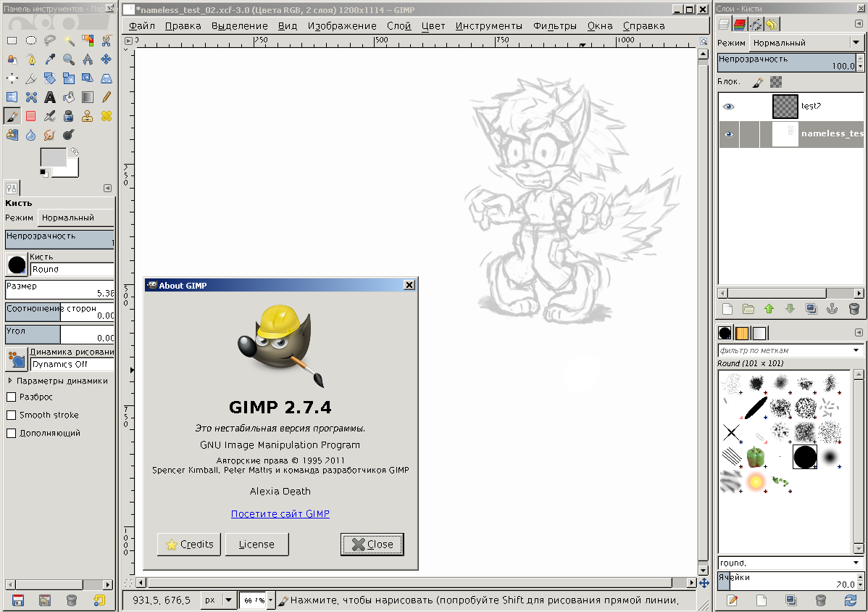Toggle lock pixels brush icon in Layers
Image resolution: width=868 pixels, height=612 pixels.
tap(758, 82)
